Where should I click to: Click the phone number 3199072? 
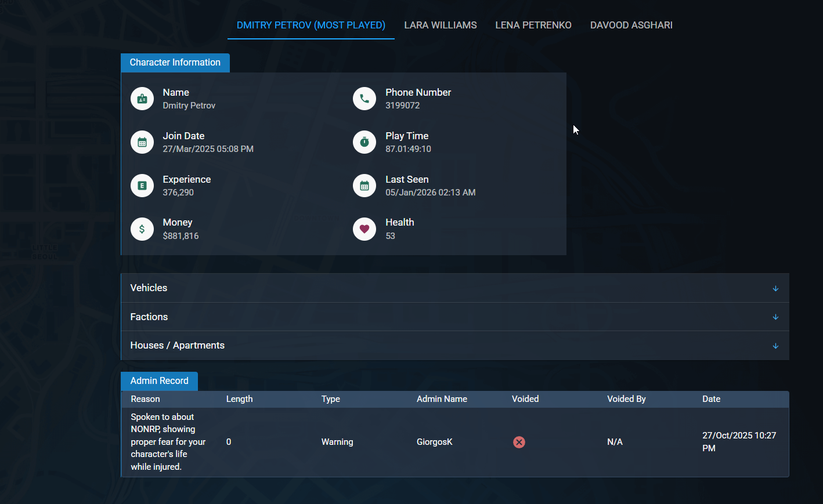[403, 106]
